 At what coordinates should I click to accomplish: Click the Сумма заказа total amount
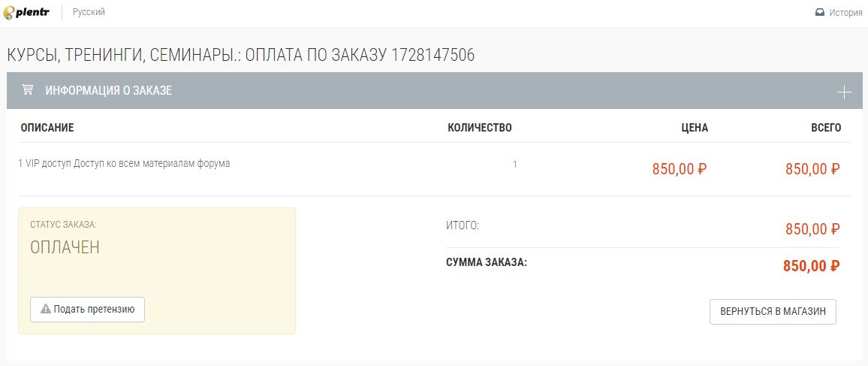tap(812, 266)
